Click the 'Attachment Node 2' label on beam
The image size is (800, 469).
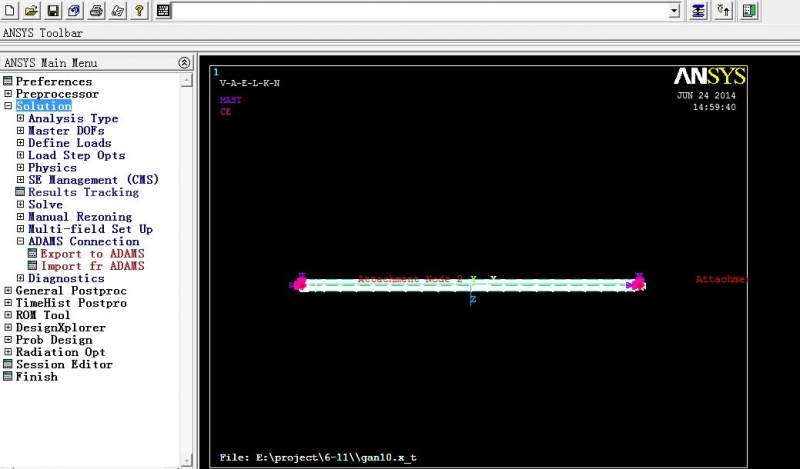click(x=410, y=279)
